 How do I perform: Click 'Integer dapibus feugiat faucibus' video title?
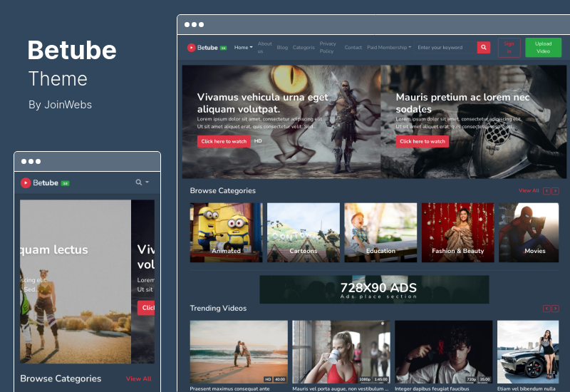pyautogui.click(x=432, y=388)
